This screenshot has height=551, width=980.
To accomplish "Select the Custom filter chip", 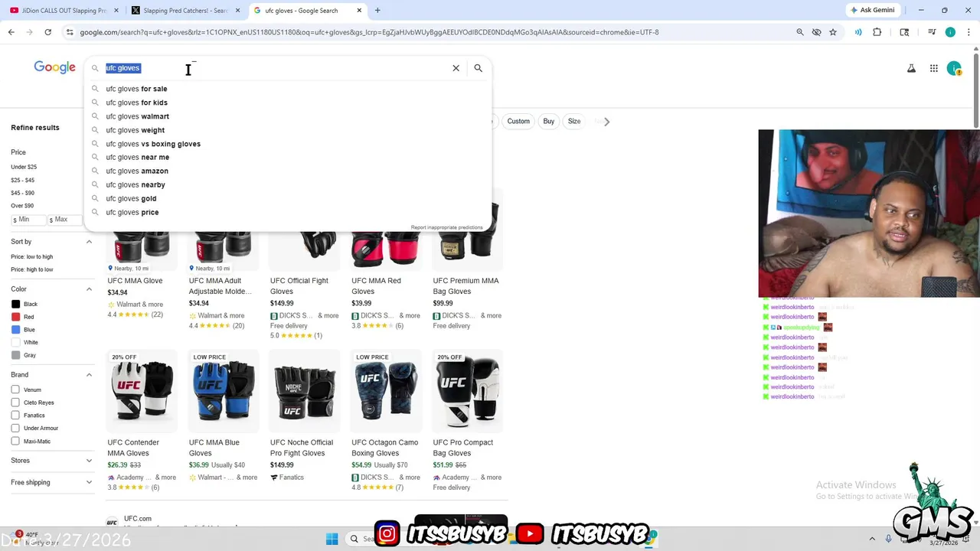I will coord(518,121).
